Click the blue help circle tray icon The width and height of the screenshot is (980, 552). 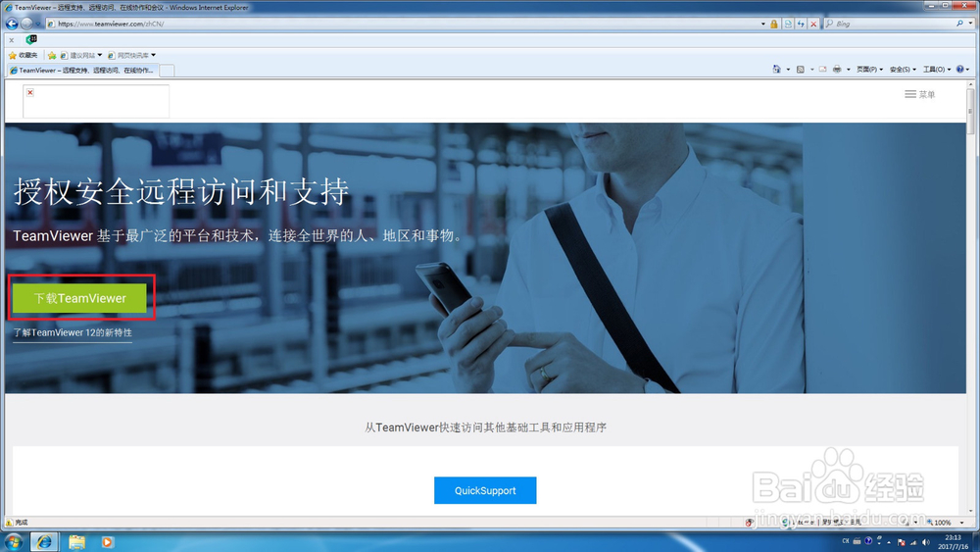(868, 541)
